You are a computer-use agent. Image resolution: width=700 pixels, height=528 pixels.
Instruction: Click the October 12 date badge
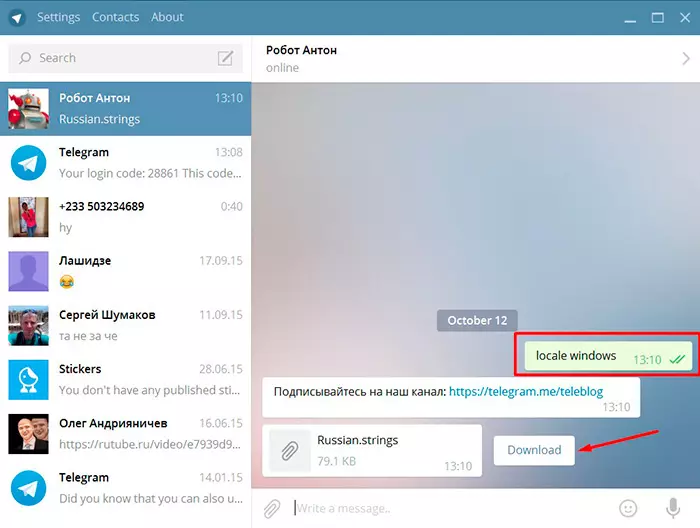477,320
